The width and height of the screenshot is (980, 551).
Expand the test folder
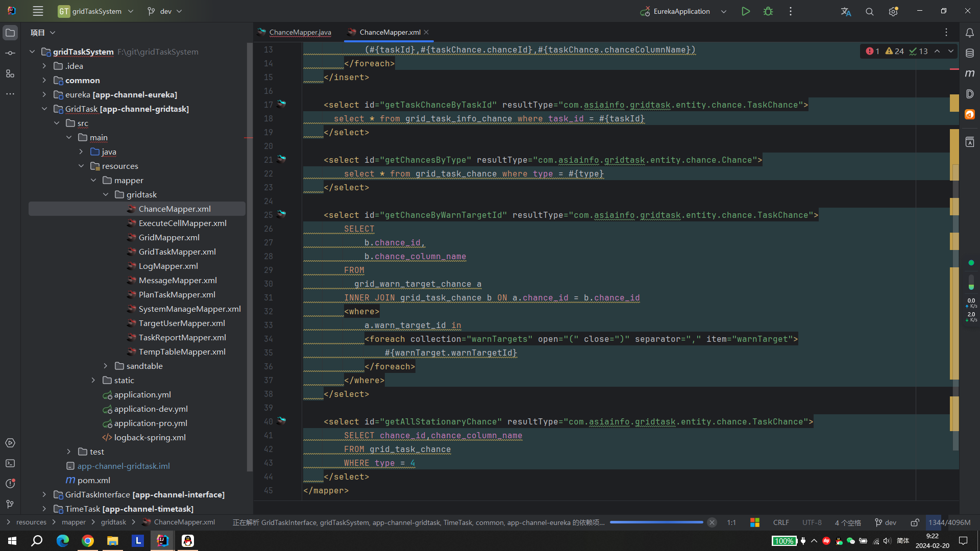click(x=69, y=452)
